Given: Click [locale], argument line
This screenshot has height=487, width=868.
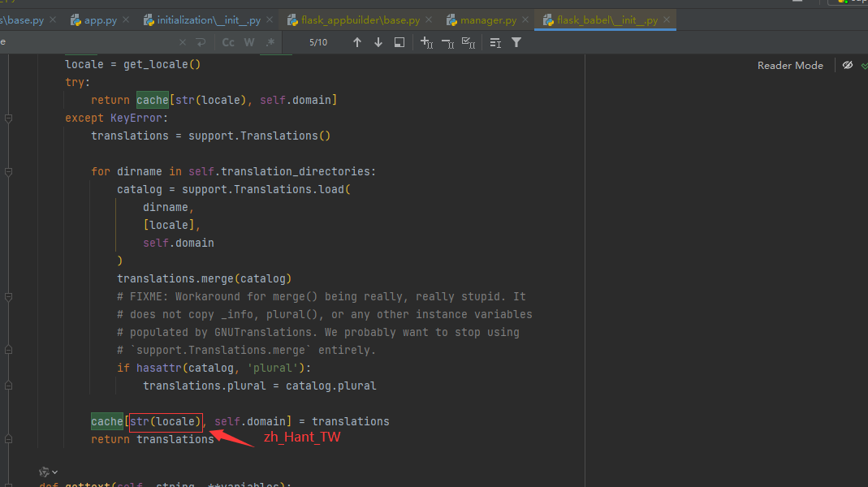Looking at the screenshot, I should tap(171, 226).
